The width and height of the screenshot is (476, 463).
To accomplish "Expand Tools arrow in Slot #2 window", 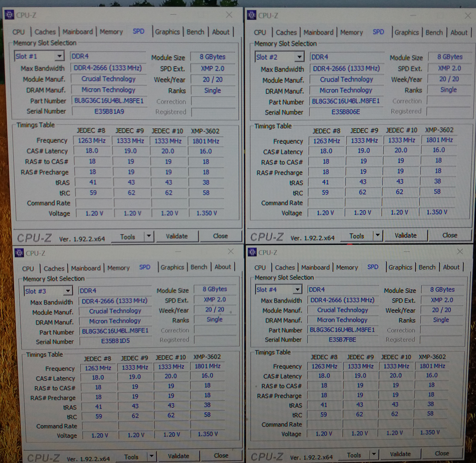I will click(377, 235).
